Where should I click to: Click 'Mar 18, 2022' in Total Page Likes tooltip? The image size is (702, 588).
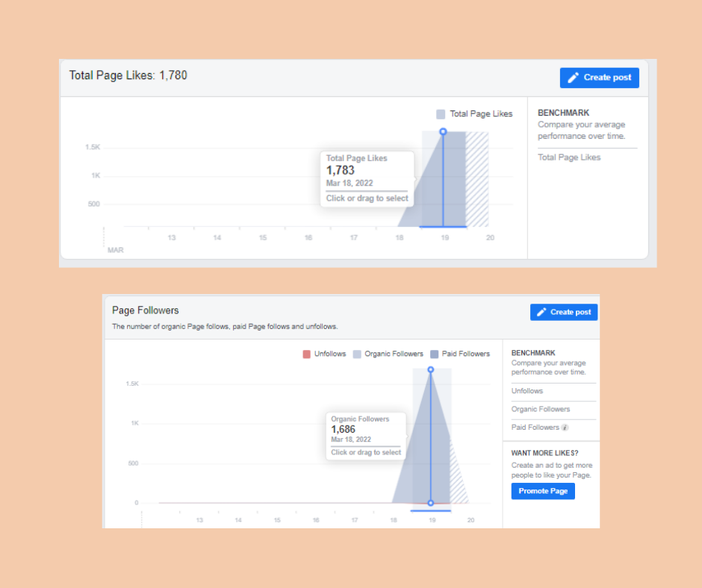350,183
